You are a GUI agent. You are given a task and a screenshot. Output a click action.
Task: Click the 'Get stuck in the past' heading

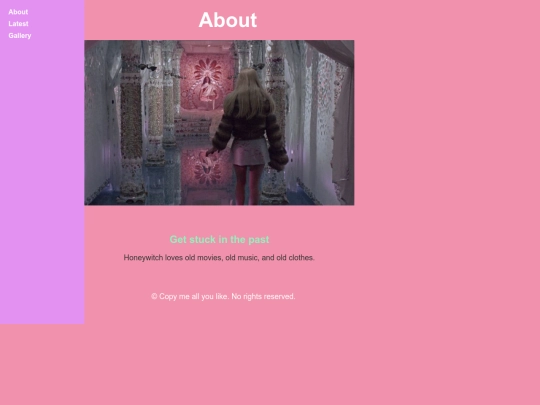click(219, 239)
